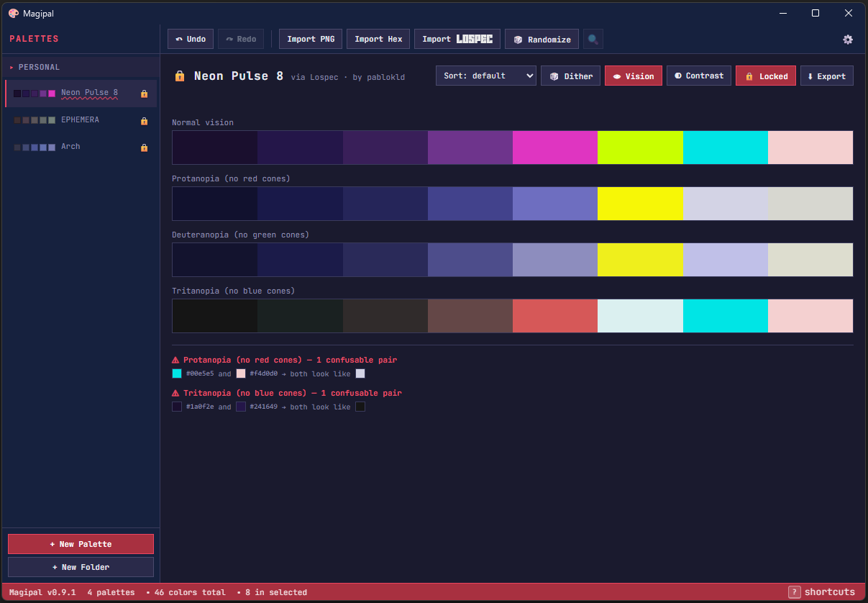The image size is (868, 603).
Task: Click the small cyan #00e5e5 swatch in the Protanopia warning
Action: point(177,373)
